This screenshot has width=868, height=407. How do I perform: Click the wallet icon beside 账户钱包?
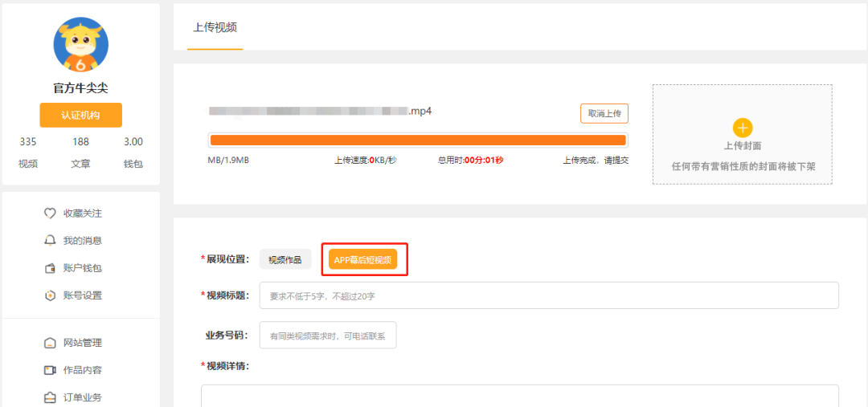50,268
